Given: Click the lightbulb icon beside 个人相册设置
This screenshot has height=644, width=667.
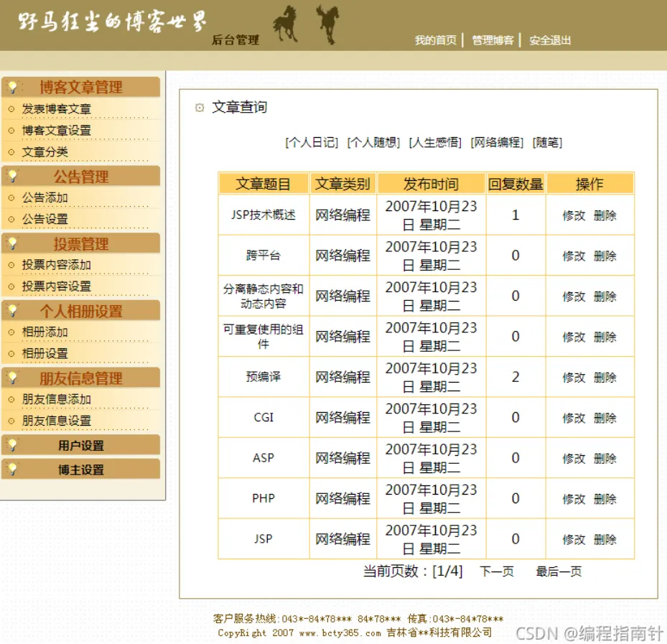Looking at the screenshot, I should (x=13, y=311).
